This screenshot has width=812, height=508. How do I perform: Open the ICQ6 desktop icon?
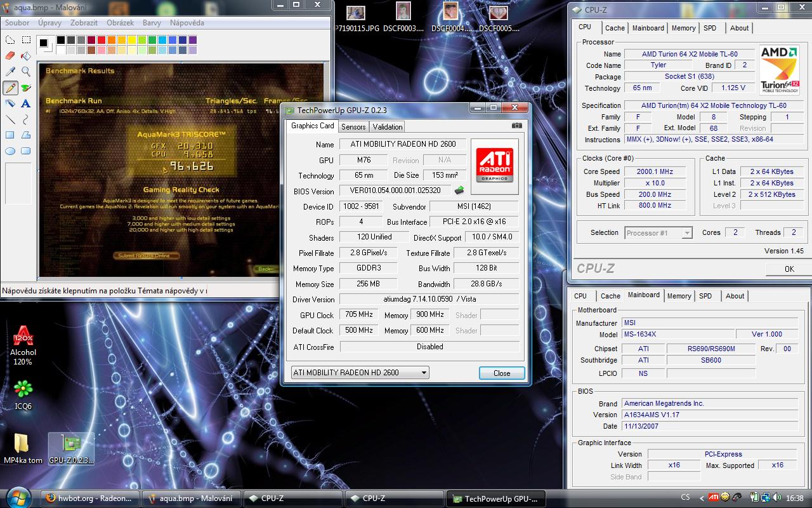tap(23, 394)
